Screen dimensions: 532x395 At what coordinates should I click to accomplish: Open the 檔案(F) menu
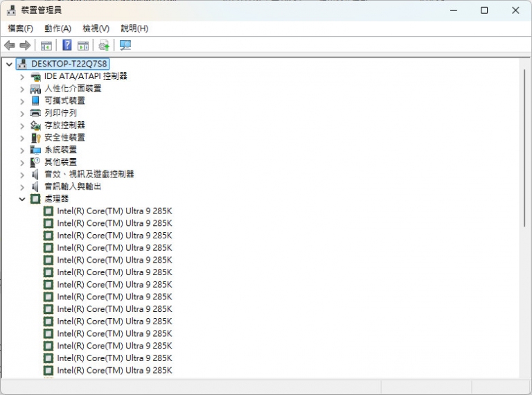pos(20,28)
